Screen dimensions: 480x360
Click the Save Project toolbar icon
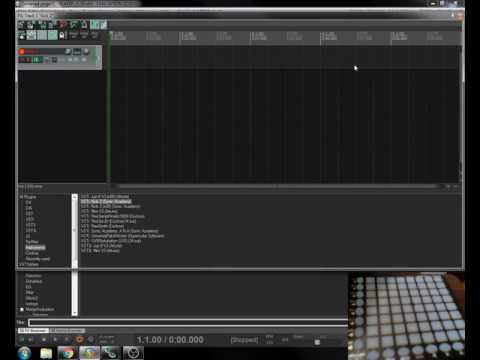42,25
